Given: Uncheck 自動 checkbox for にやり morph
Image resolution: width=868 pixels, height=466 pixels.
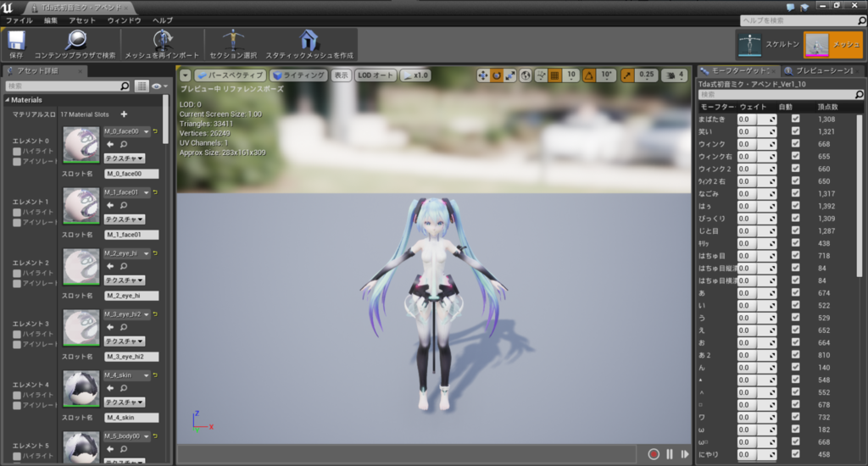Looking at the screenshot, I should click(x=795, y=454).
